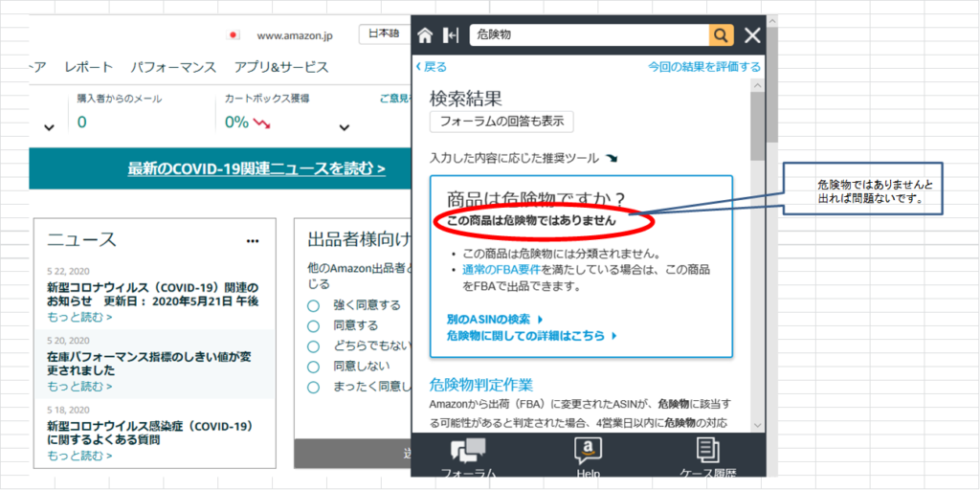This screenshot has width=980, height=490.
Task: Open 通常のFBA要件 link
Action: [501, 270]
